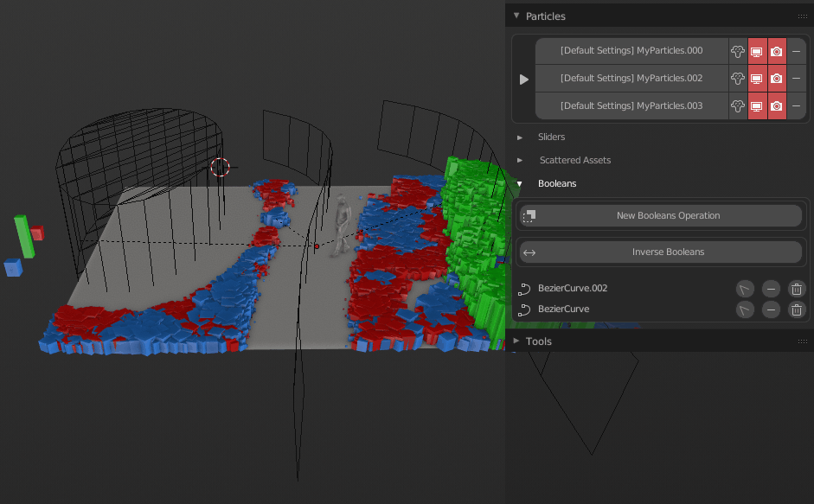Click the camera render icon for MyParticles.002

tap(778, 79)
